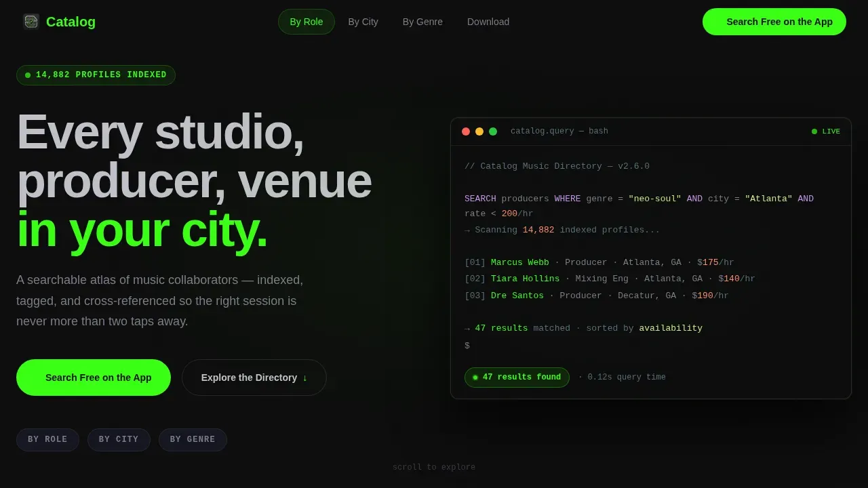Click the 14,882 Profiles Indexed badge
Screen dimensions: 868x488
tap(96, 75)
